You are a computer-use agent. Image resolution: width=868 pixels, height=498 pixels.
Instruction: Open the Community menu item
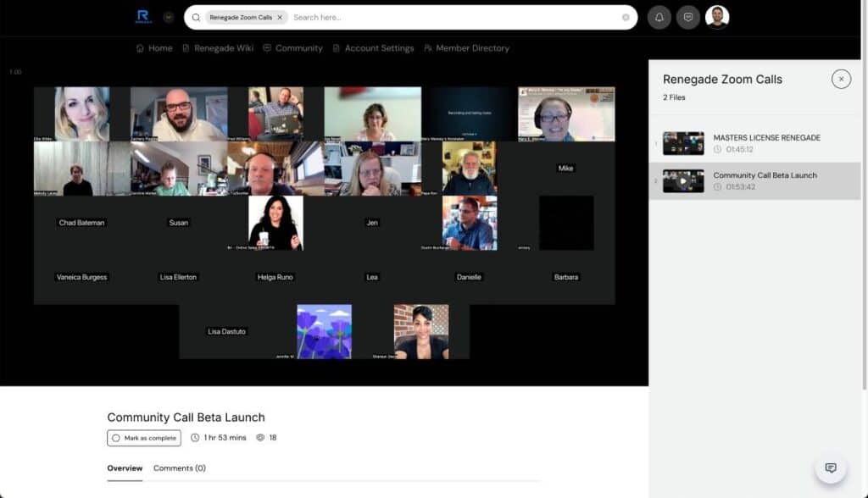292,48
